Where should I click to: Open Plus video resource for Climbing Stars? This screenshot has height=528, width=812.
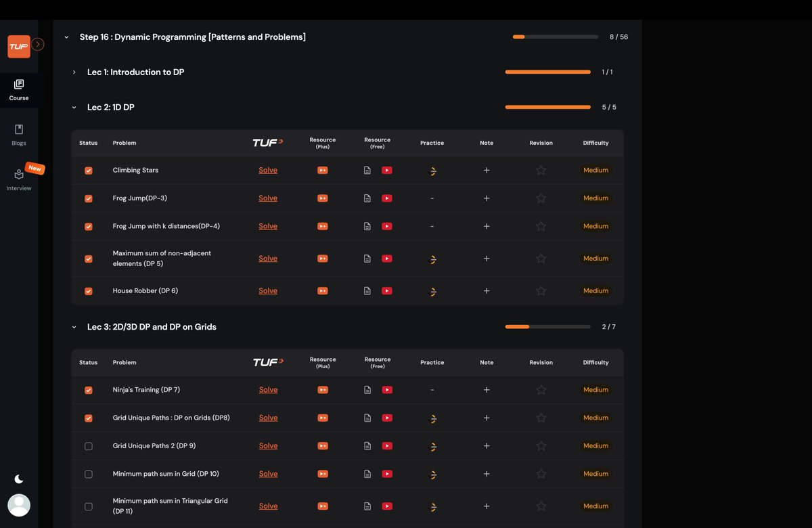tap(323, 171)
